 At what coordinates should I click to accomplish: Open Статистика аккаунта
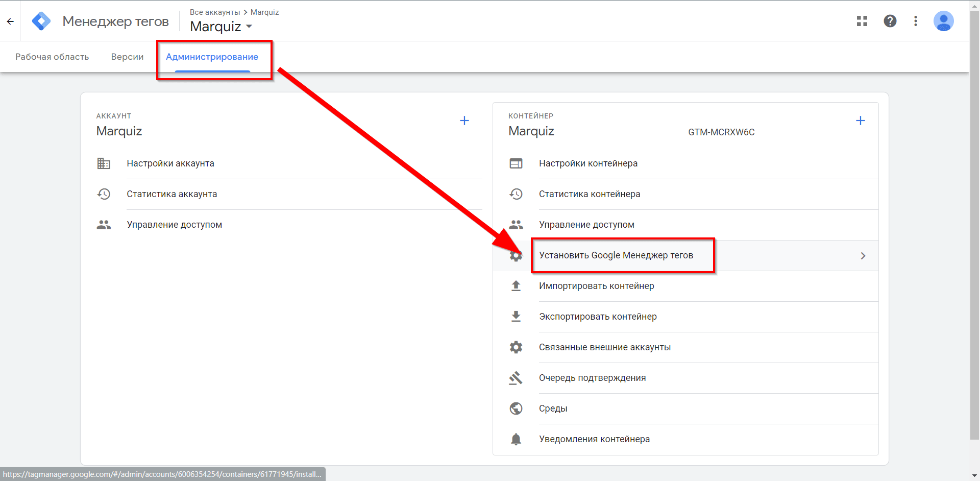(x=172, y=194)
